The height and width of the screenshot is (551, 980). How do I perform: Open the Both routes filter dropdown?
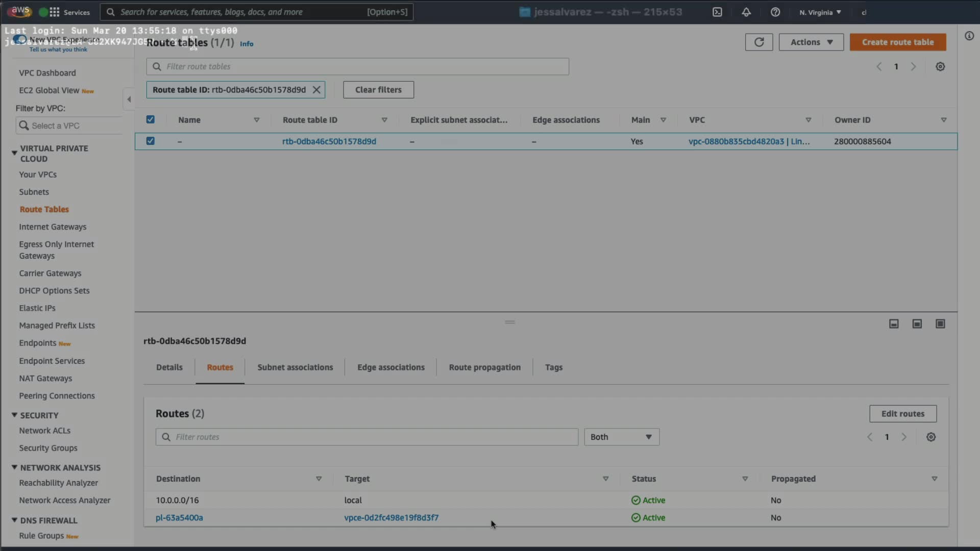[x=621, y=437]
